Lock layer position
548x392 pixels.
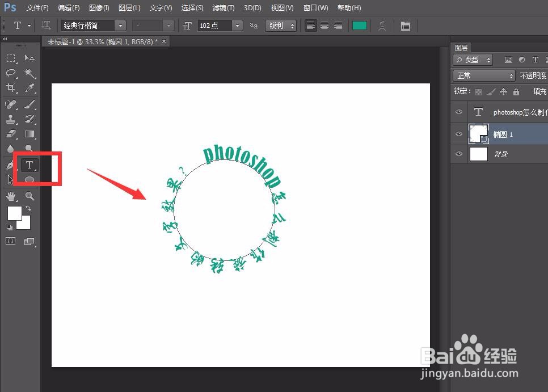click(x=503, y=91)
